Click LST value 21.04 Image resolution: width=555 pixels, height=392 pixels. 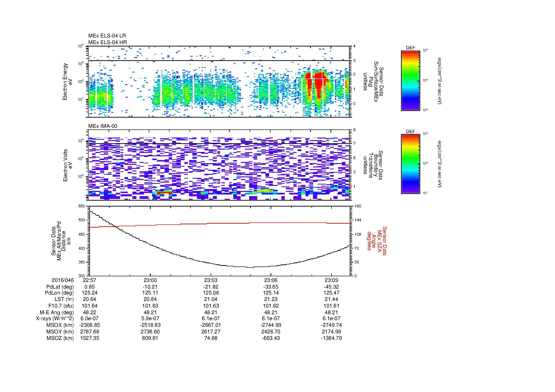pos(210,299)
